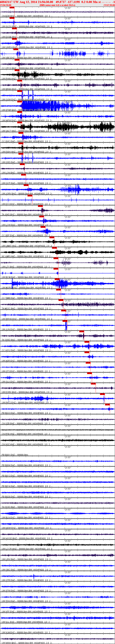Image resolution: width=115 pixels, height=644 pixels.
Task: Select the UW LCCR HHZ trace label
Action: 27,549
